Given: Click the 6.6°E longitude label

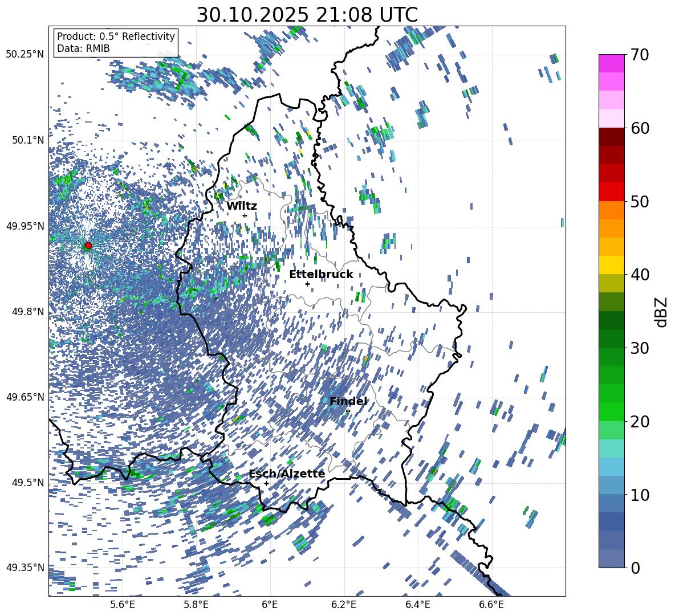Looking at the screenshot, I should click(491, 605).
